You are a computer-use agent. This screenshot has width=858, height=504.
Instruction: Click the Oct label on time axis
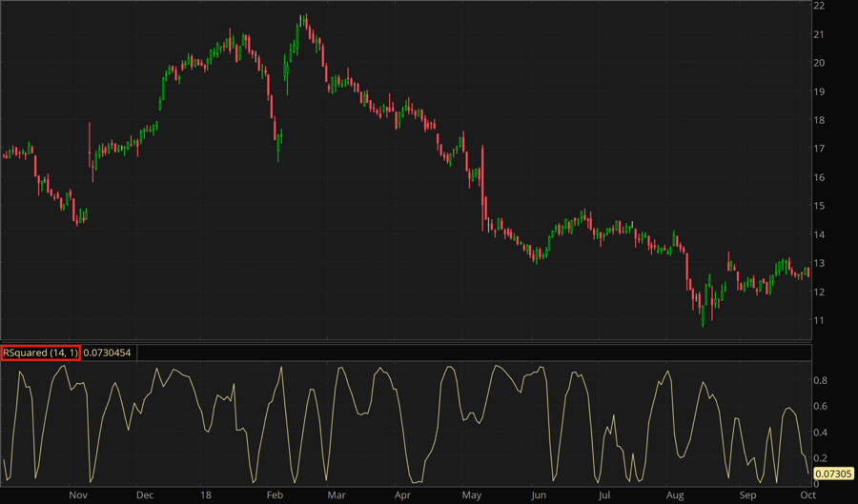pos(807,495)
